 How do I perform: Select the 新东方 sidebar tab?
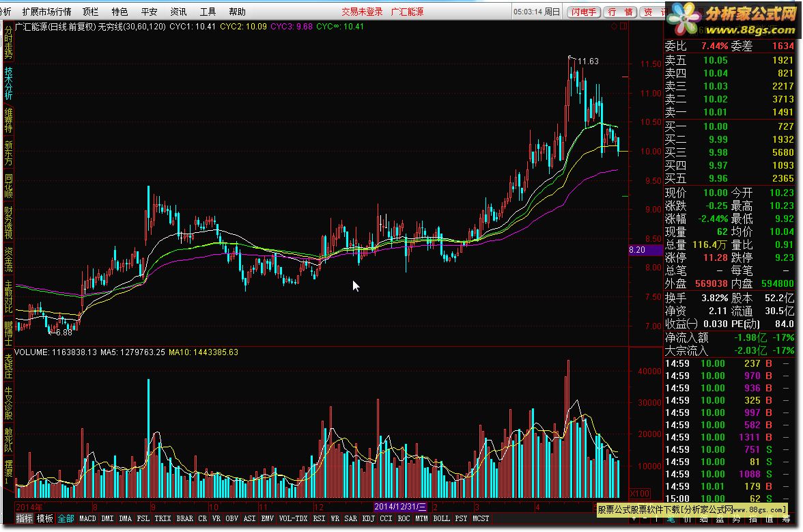(8, 153)
